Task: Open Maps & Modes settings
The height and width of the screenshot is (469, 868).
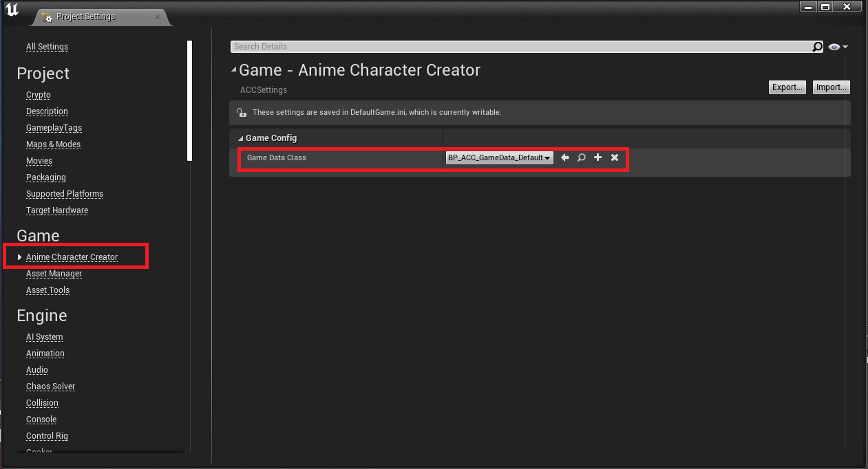Action: [x=53, y=144]
